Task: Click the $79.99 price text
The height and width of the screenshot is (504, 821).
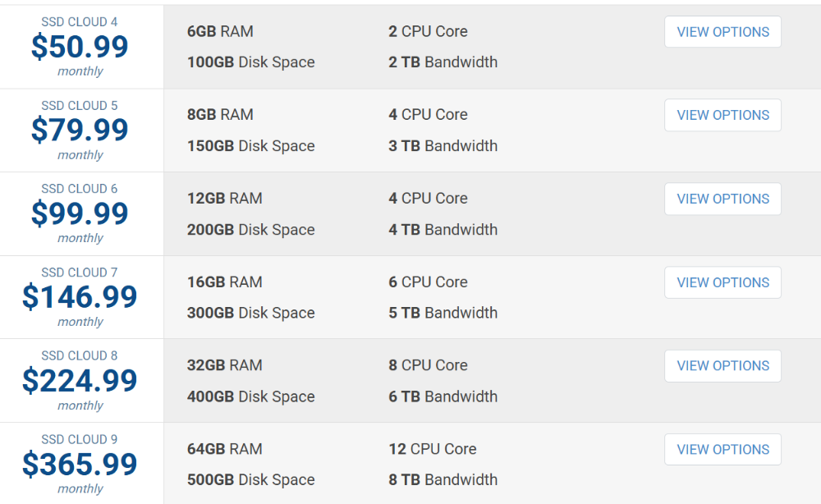Action: [80, 131]
